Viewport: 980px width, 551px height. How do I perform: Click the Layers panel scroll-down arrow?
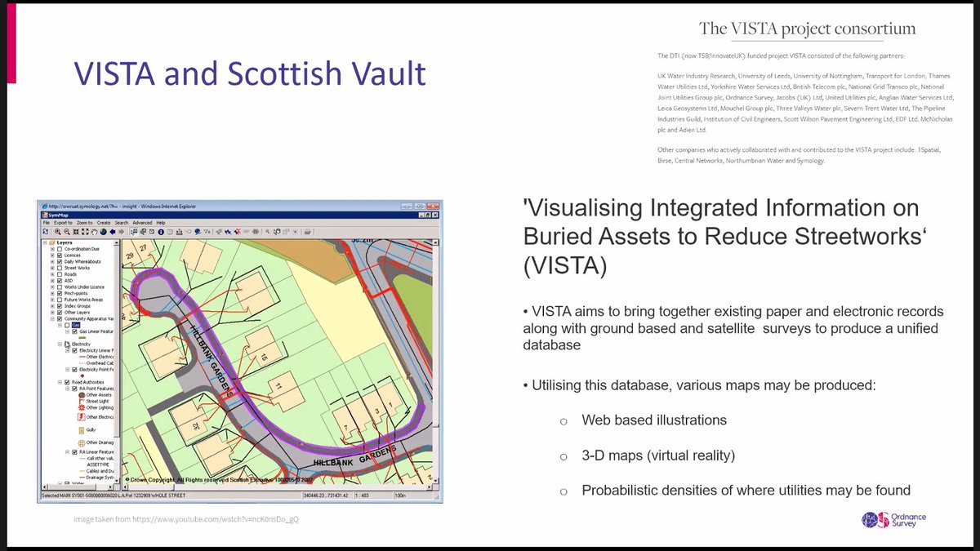[x=116, y=480]
